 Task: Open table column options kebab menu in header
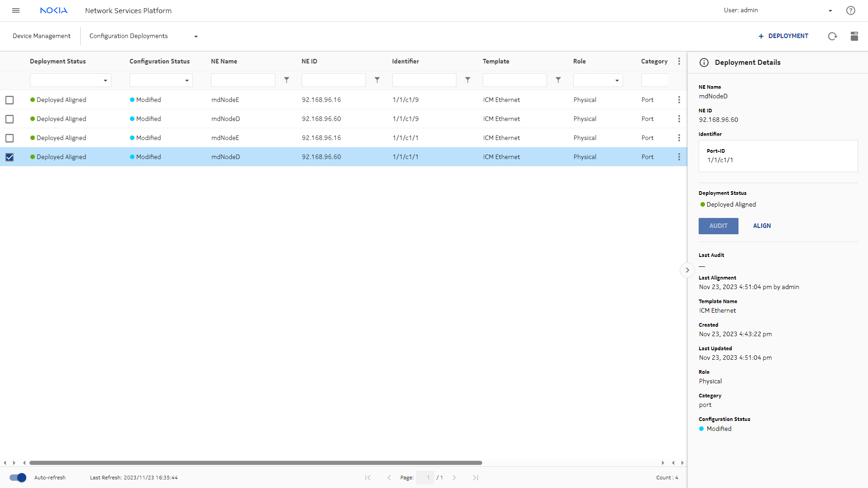tap(679, 61)
